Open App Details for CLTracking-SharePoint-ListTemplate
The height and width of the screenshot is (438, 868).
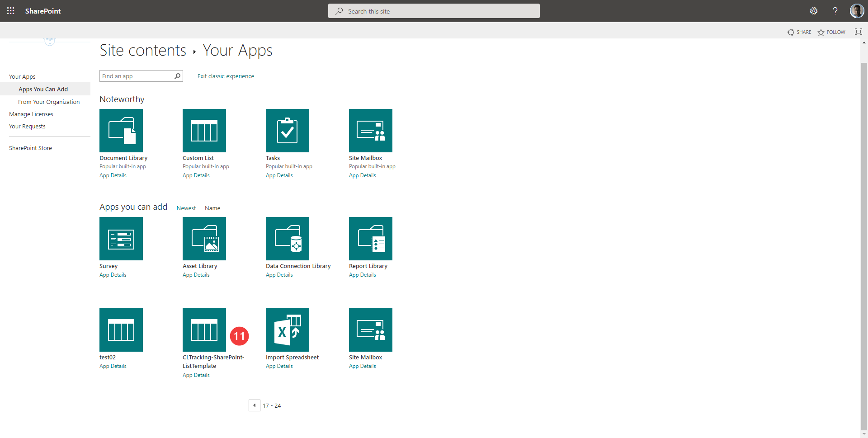coord(196,375)
